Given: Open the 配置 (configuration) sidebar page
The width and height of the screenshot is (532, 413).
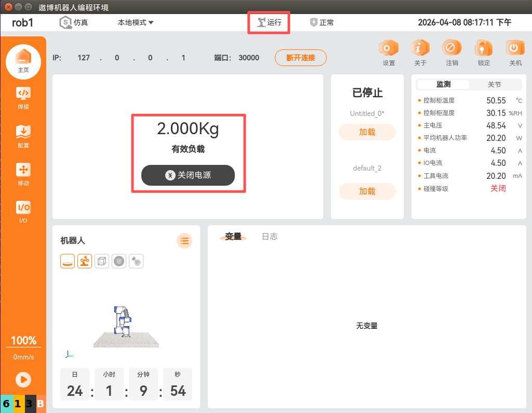Looking at the screenshot, I should (23, 136).
